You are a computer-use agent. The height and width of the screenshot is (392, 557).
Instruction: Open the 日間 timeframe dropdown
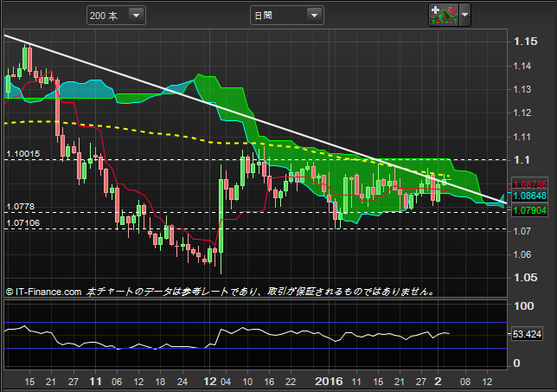286,16
